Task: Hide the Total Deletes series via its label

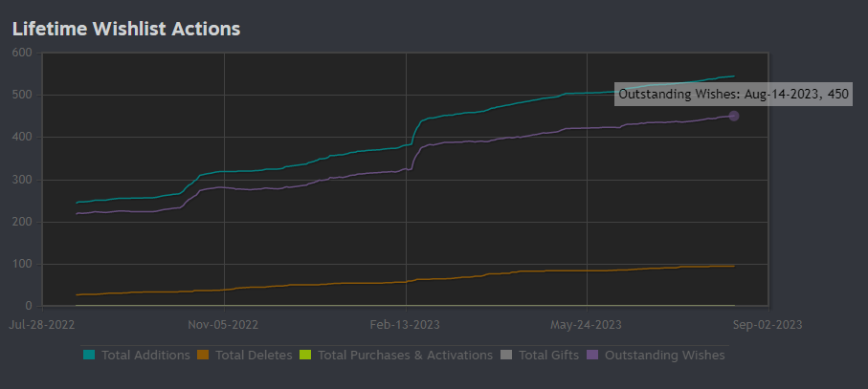Action: (x=254, y=356)
